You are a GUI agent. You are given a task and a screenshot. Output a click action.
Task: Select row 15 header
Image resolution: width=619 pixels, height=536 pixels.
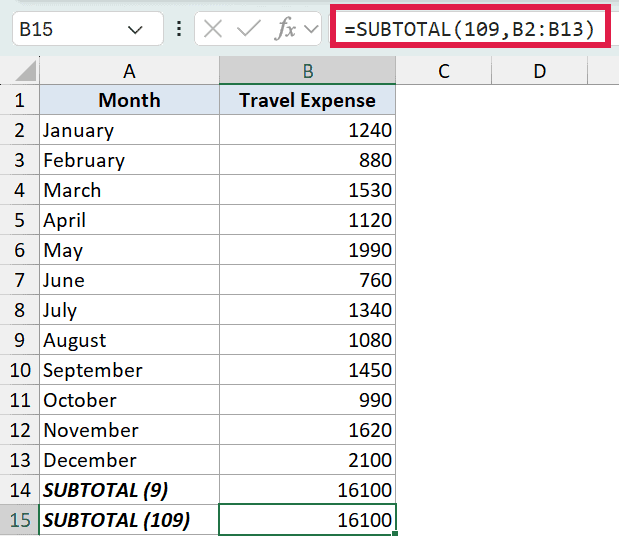tap(20, 520)
